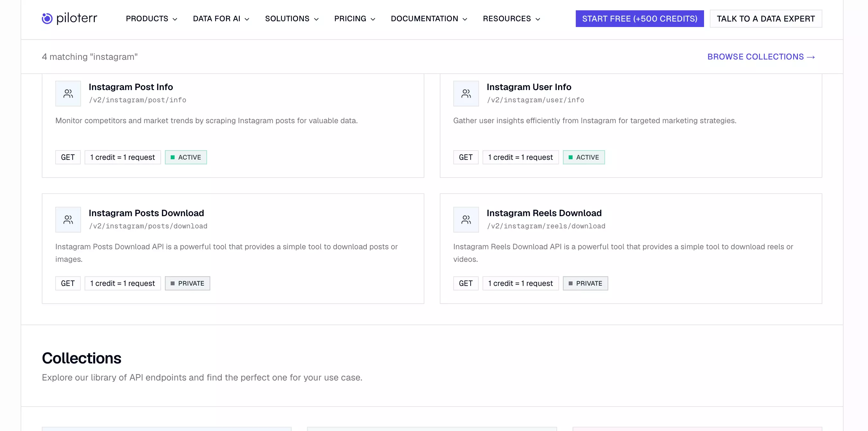This screenshot has height=431, width=868.
Task: Click the Collections heading
Action: point(82,358)
